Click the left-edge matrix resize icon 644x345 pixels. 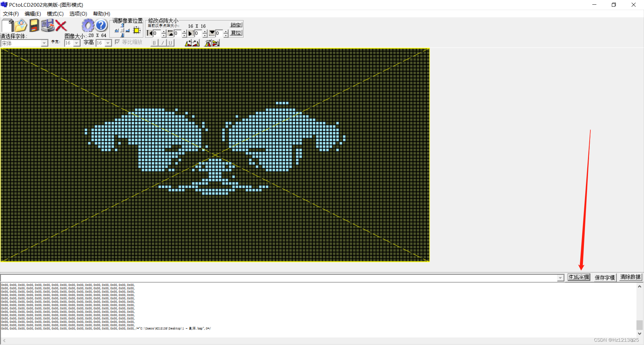(150, 33)
